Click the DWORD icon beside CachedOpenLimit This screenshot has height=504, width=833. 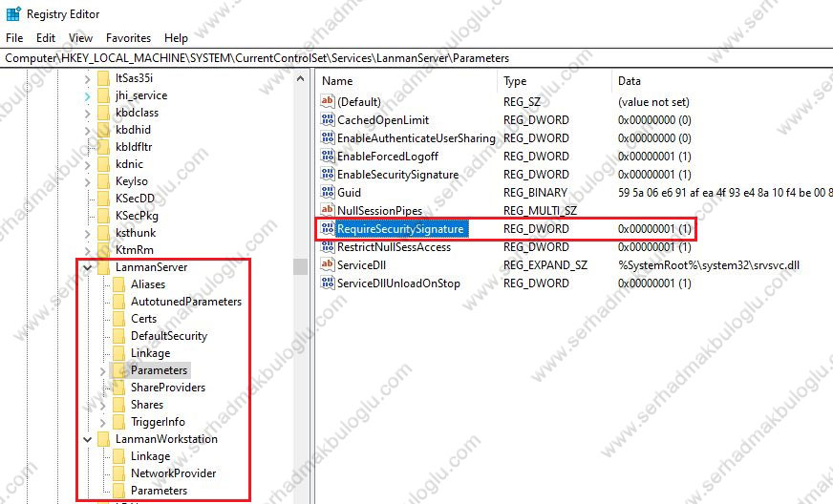[x=328, y=120]
